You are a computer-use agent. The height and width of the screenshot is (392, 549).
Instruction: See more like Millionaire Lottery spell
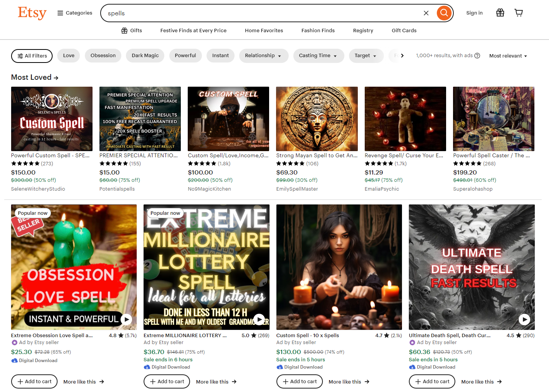[x=216, y=382]
